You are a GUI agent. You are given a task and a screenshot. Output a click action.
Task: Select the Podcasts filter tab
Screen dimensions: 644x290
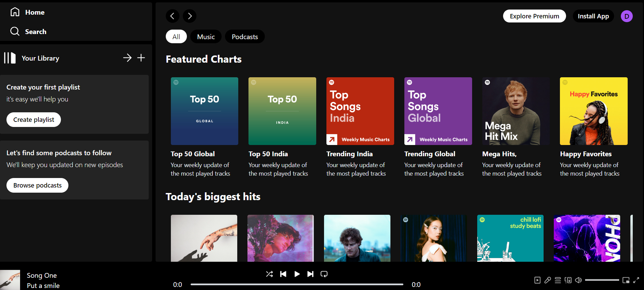click(244, 37)
